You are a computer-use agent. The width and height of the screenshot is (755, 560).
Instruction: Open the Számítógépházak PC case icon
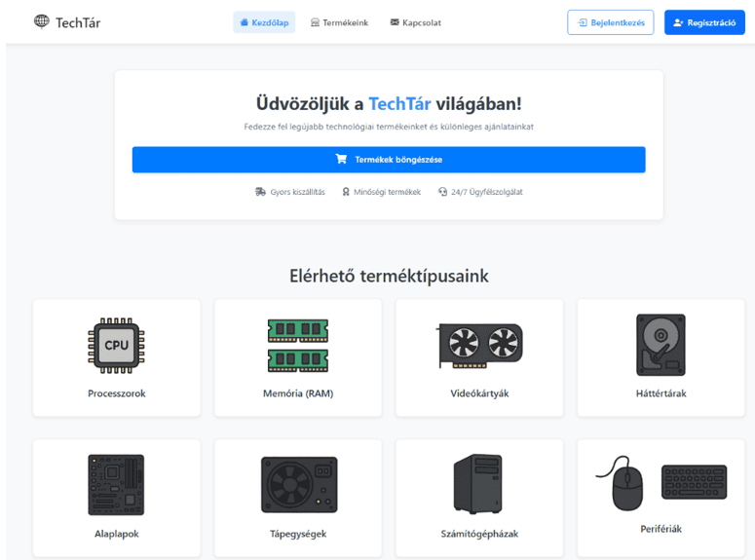pos(477,484)
